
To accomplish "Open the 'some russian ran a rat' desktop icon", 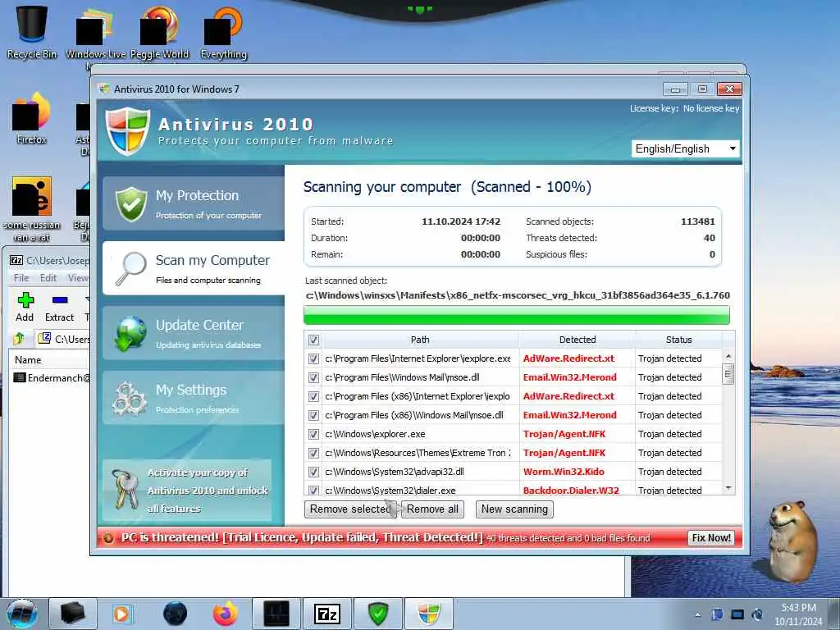I will [32, 209].
